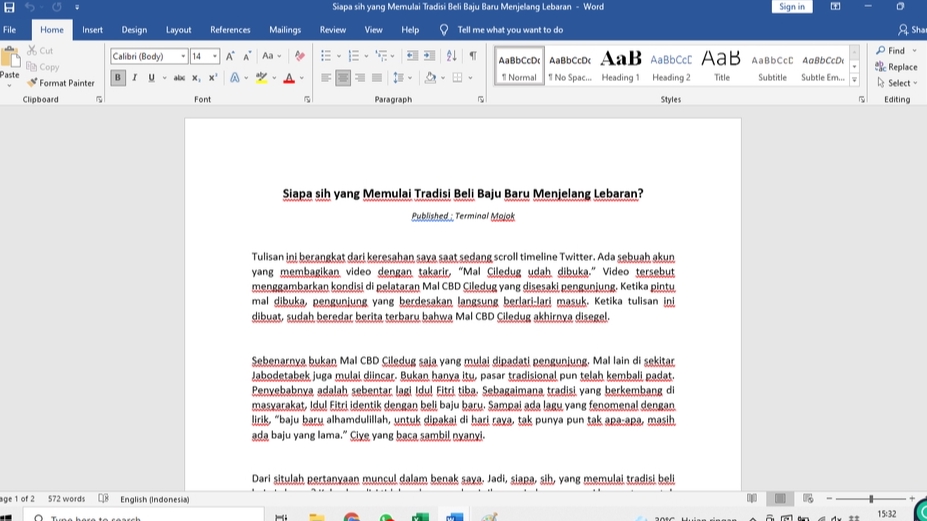
Task: Open the Select dropdown in Editing
Action: (897, 83)
